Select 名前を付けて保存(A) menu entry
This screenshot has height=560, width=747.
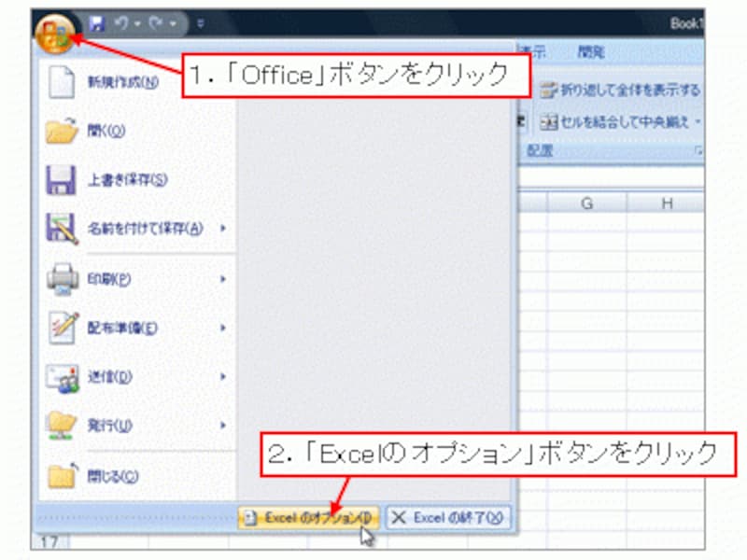(145, 229)
